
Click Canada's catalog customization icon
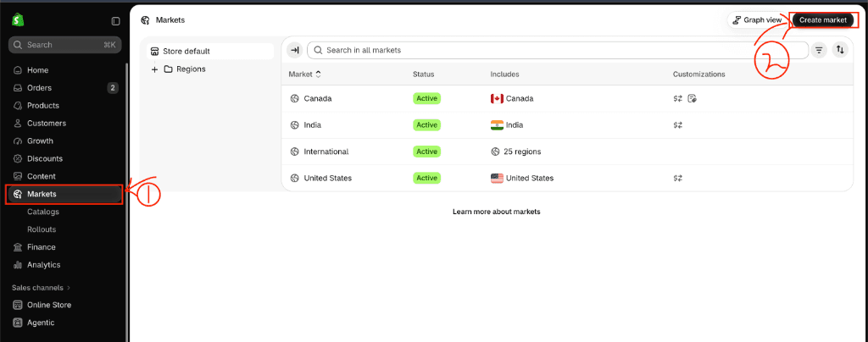(x=692, y=98)
